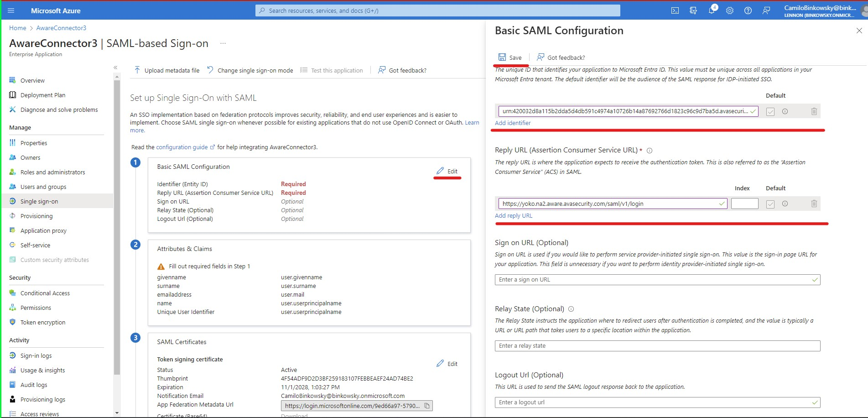Viewport: 868px width, 418px height.
Task: Open the ellipsis menu beside SAML-based Sign-on
Action: click(x=223, y=42)
